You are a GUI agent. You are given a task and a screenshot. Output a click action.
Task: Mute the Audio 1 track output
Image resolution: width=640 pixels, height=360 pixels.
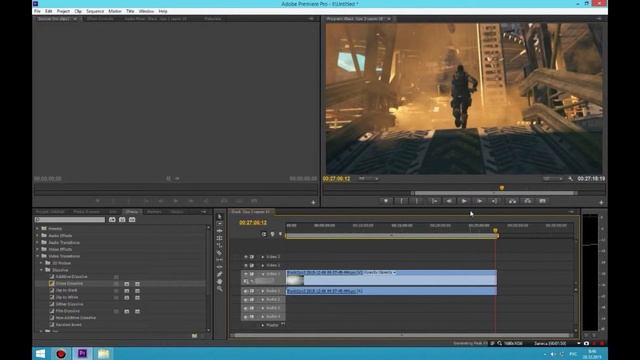click(246, 291)
